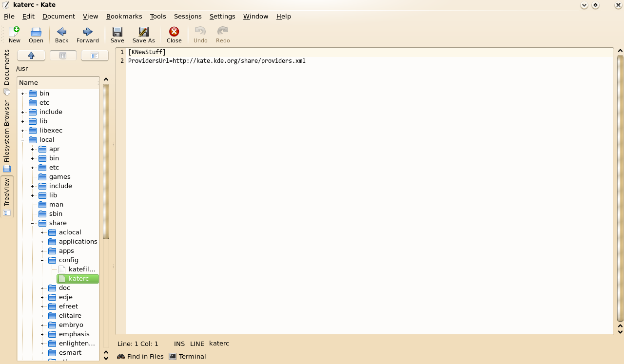Viewport: 624px width, 364px height.
Task: Click the sbin folder icon
Action: (42, 214)
